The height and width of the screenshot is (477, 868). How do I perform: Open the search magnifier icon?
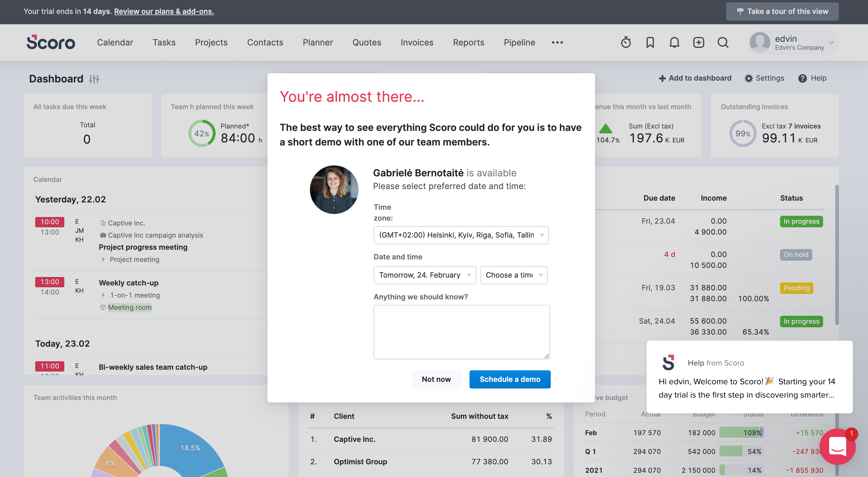[723, 42]
